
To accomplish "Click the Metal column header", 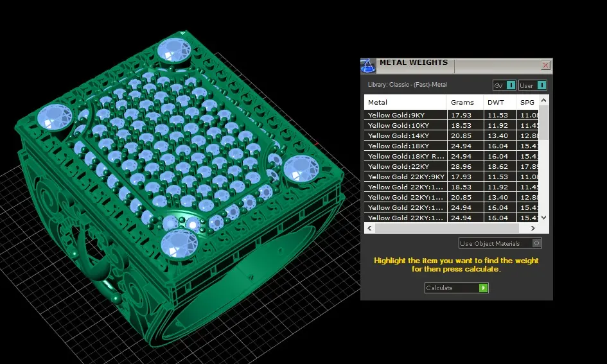I will 405,103.
